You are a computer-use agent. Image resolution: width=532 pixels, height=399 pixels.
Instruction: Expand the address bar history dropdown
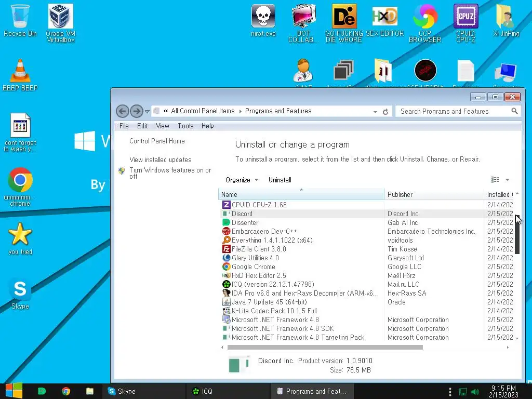(x=375, y=112)
